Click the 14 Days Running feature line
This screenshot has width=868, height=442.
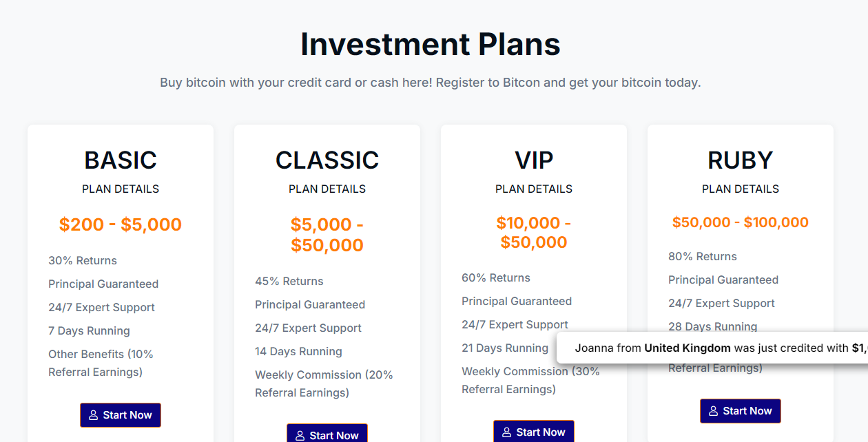point(298,351)
